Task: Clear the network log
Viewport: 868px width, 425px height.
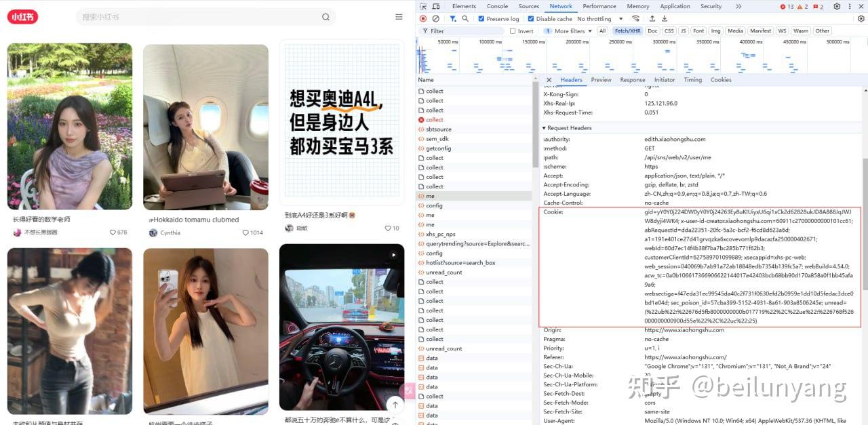Action: click(x=435, y=19)
